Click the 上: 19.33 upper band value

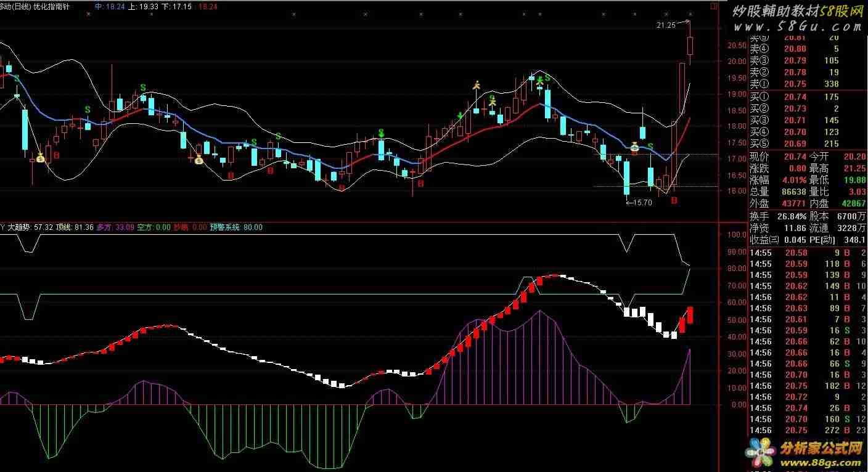(x=143, y=6)
